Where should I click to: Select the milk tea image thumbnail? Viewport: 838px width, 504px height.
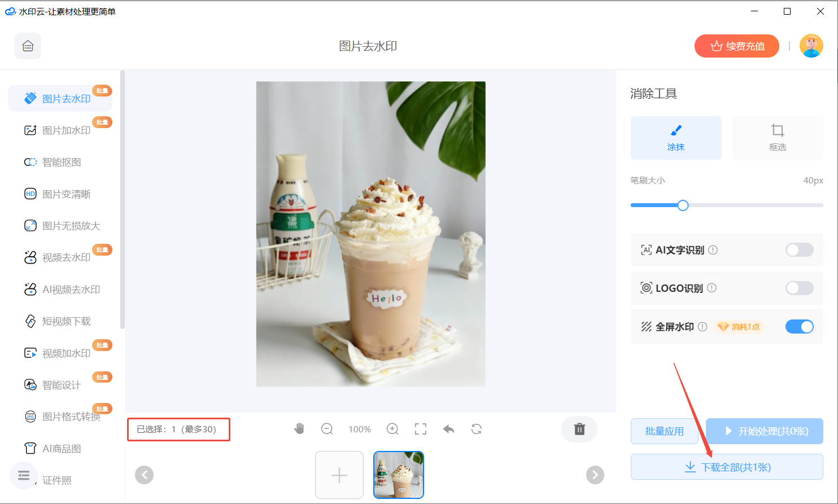pyautogui.click(x=399, y=475)
